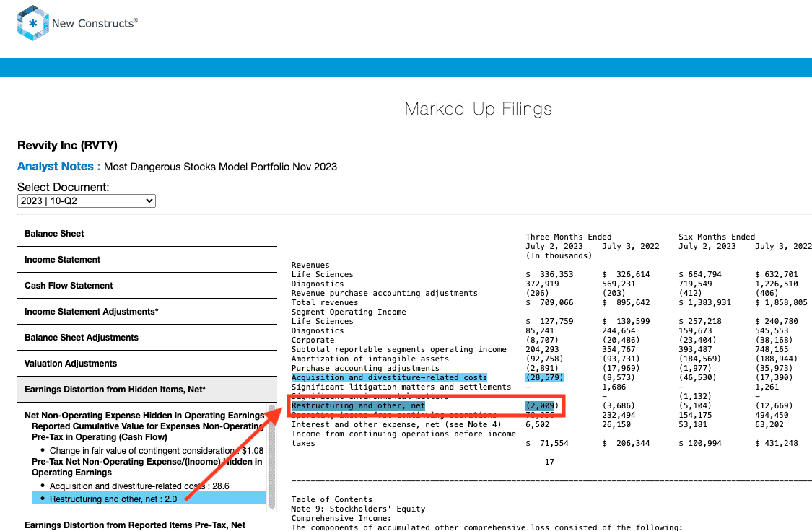
Task: Click Most Dangerous Stocks Model Portfolio Nov 2023 text
Action: (221, 167)
